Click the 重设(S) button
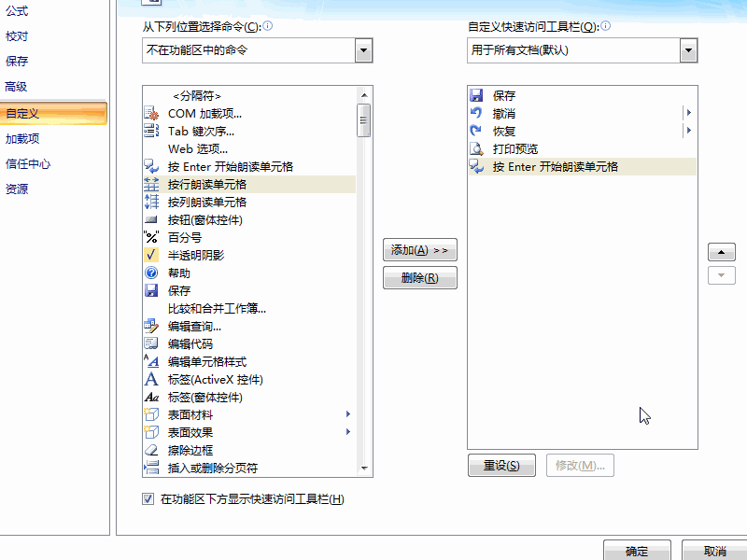Image resolution: width=747 pixels, height=560 pixels. click(501, 465)
